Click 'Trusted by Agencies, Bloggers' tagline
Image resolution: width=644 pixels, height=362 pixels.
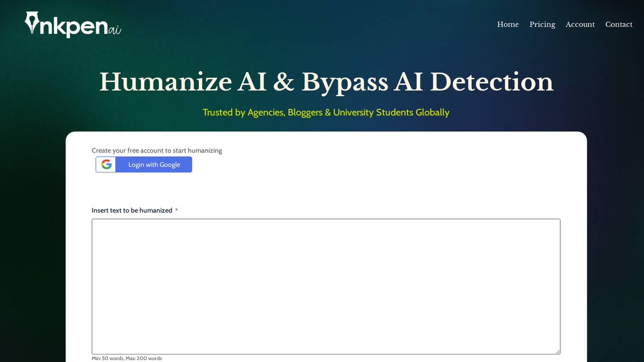(x=326, y=112)
